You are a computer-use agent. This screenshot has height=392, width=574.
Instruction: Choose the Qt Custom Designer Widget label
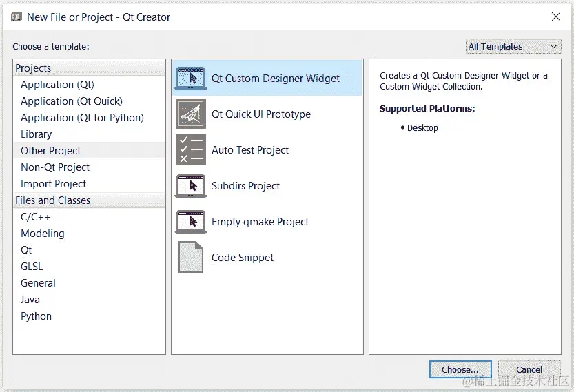[276, 79]
